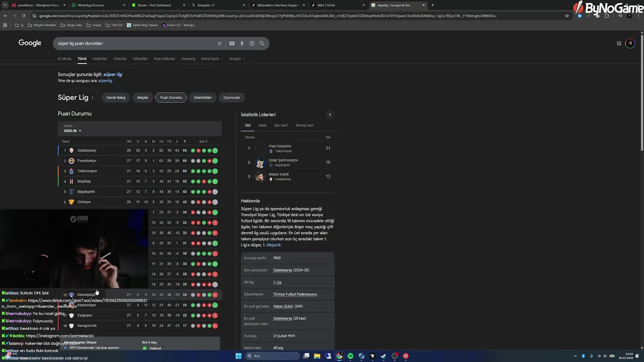Image resolution: width=644 pixels, height=362 pixels.
Task: Clear the search box with the X icon
Action: 219,44
